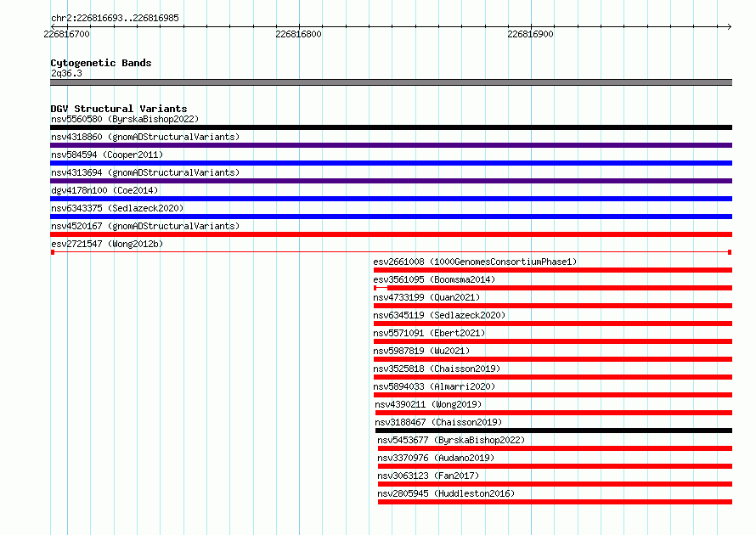The width and height of the screenshot is (756, 535).
Task: Click the red nsv5453677 variant bar
Action: 555,448
